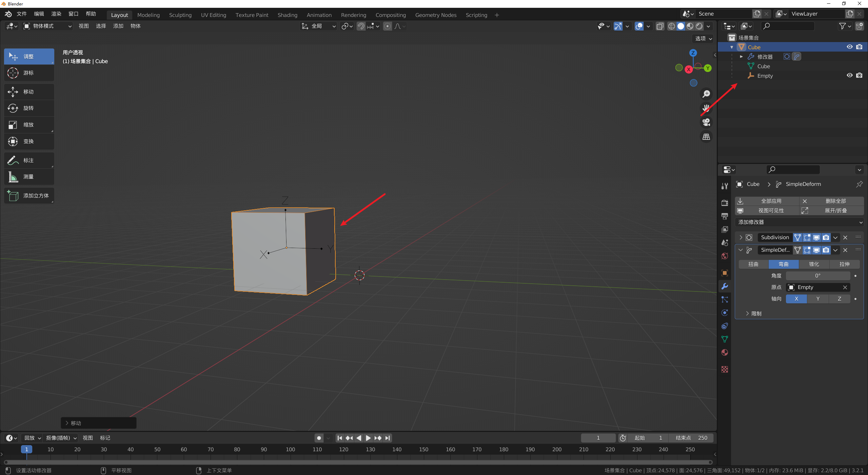Toggle Subdivision modifier render visibility

[826, 237]
